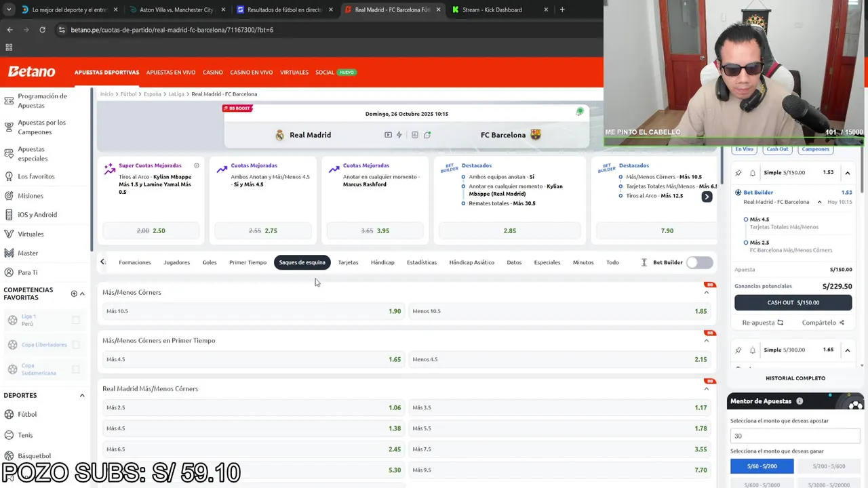The width and height of the screenshot is (868, 488).
Task: Click the bet amount field showing 30
Action: 795,436
